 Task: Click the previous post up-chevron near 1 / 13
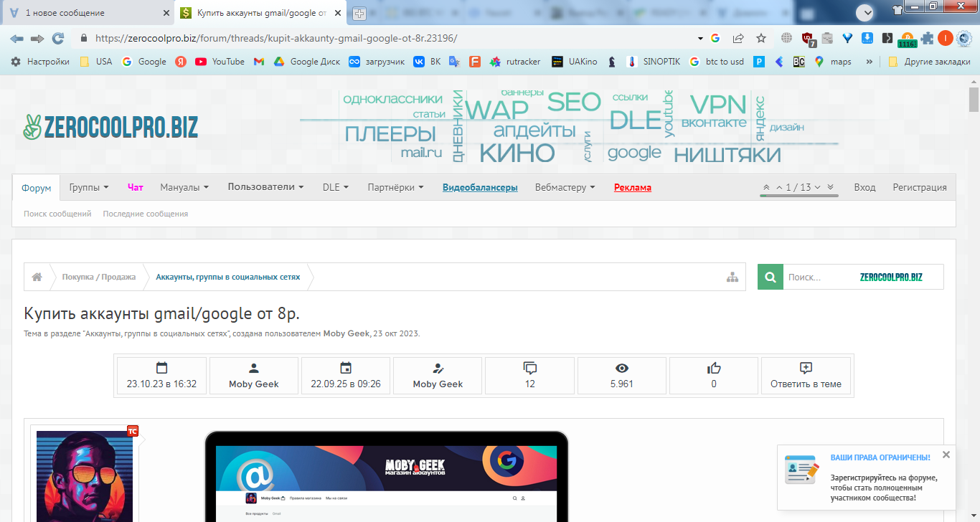click(x=779, y=187)
